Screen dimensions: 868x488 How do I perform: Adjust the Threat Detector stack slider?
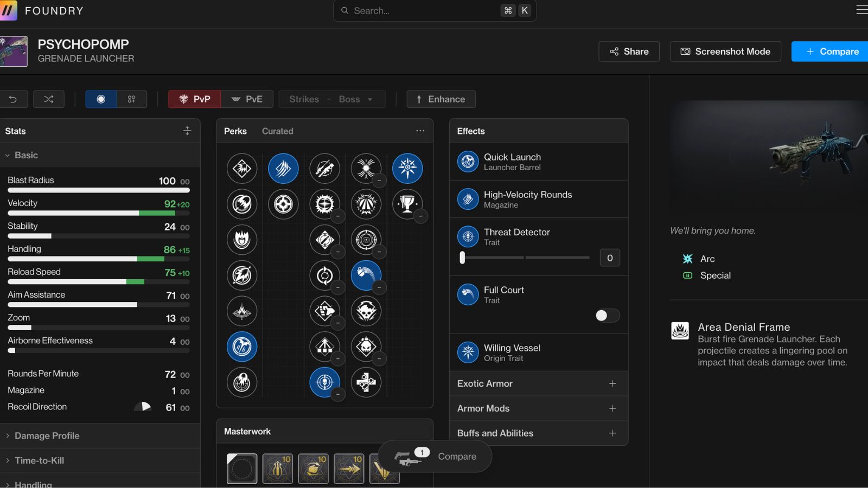point(525,258)
